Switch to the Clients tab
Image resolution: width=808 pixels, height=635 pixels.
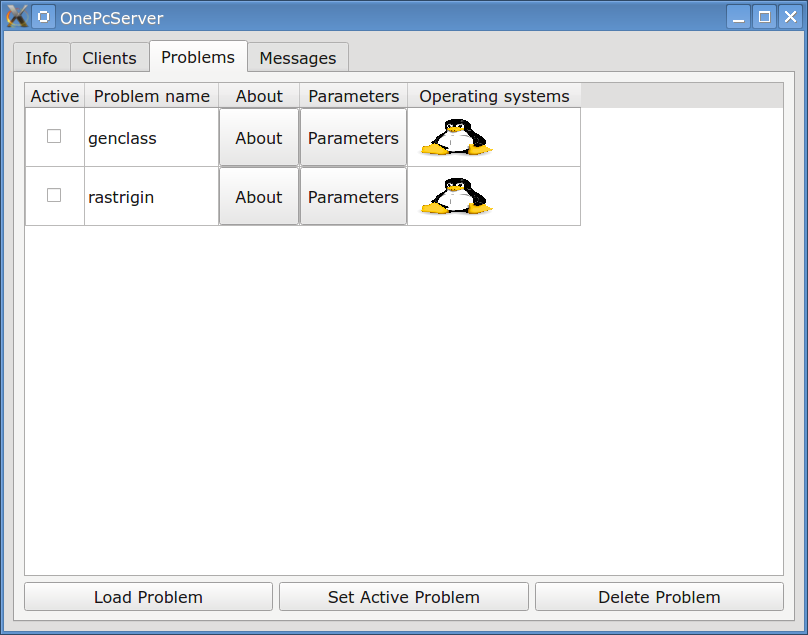click(109, 57)
